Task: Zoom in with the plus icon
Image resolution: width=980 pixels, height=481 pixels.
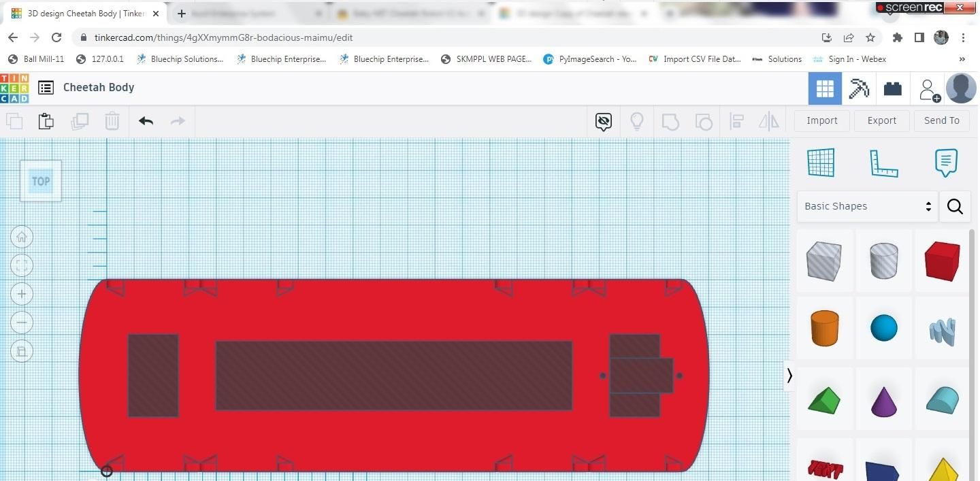Action: click(x=22, y=294)
